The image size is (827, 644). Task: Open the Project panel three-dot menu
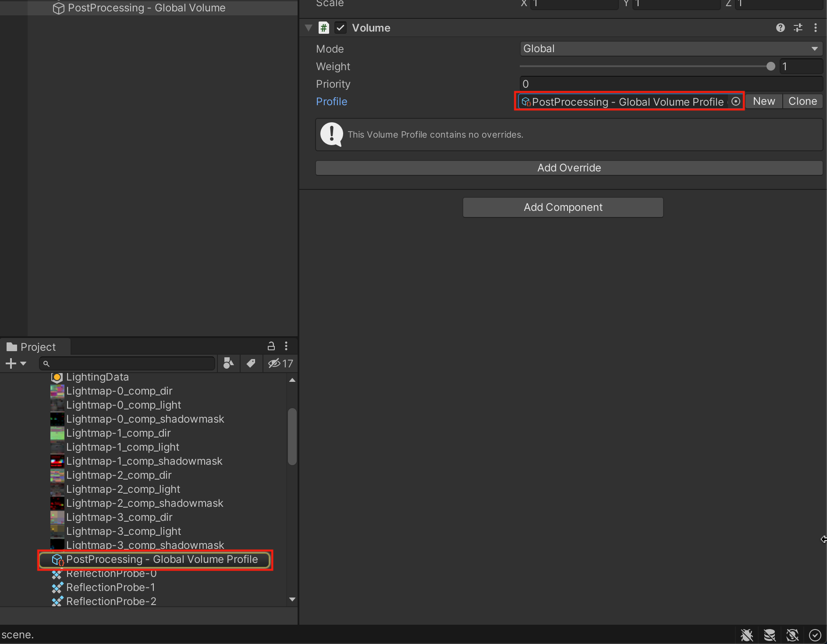point(286,346)
